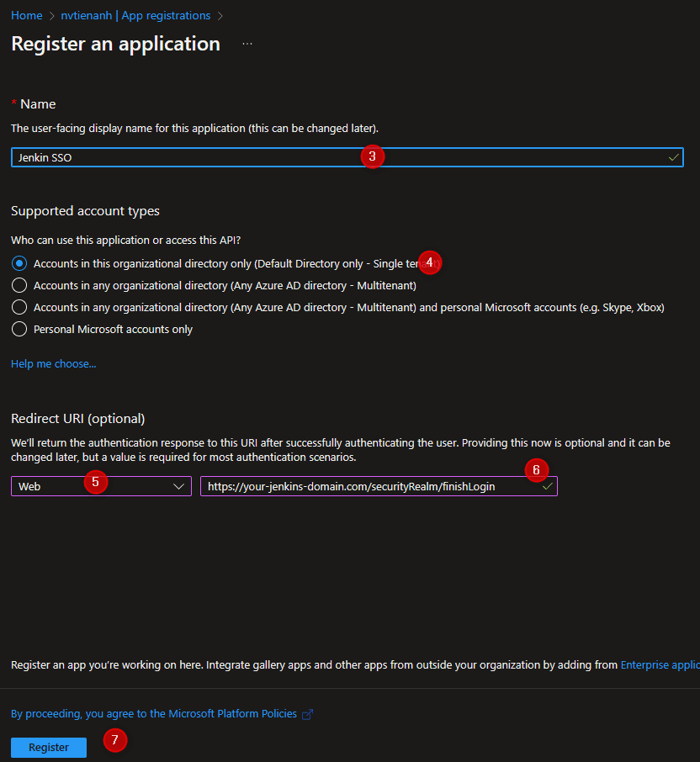Click the external link icon after Platform Policies
700x762 pixels.
point(307,714)
